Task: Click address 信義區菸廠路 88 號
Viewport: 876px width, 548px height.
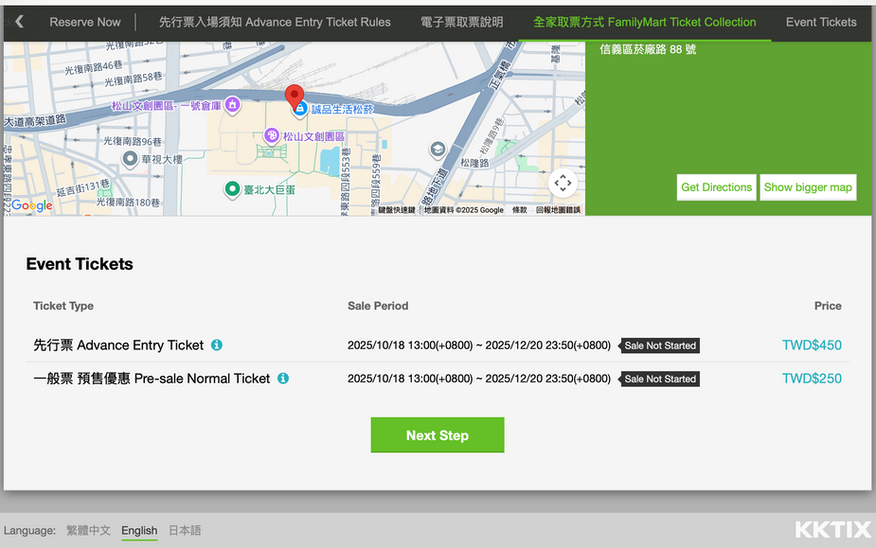Action: [648, 49]
